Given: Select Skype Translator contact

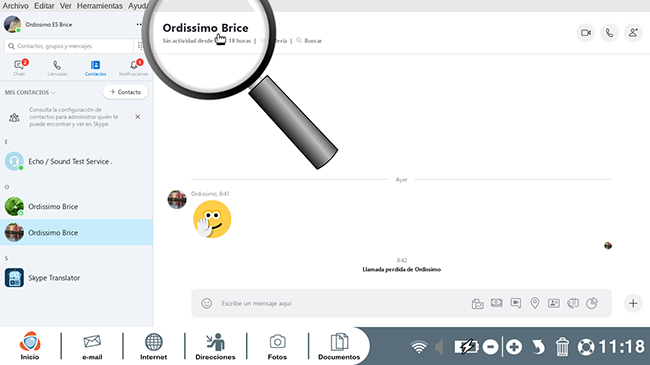Looking at the screenshot, I should (76, 278).
